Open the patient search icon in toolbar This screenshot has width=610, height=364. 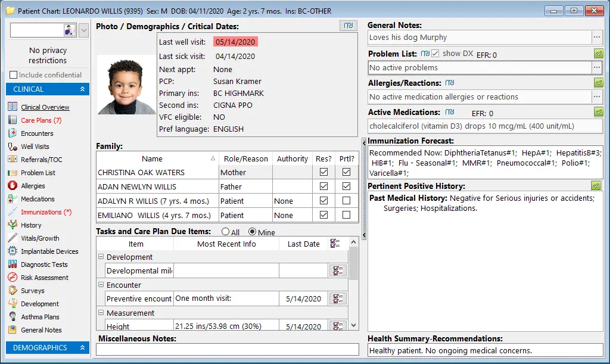[x=70, y=30]
